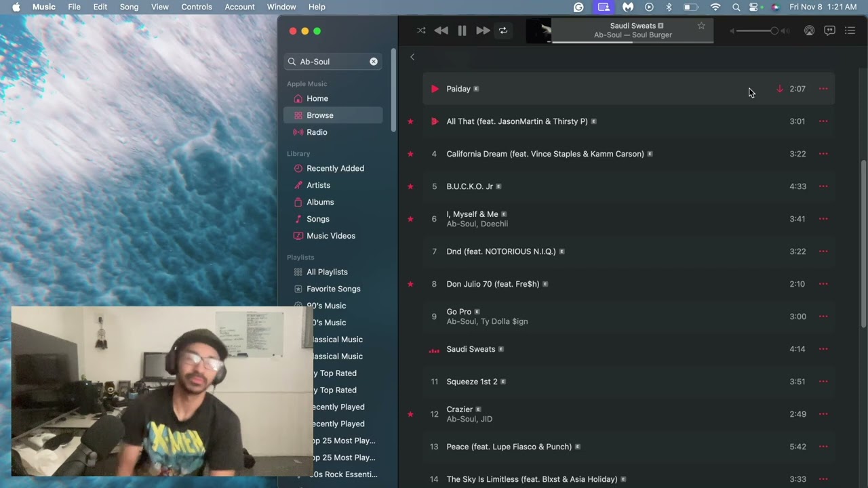The image size is (868, 488).
Task: Open more options for I, Myself & Me
Action: pos(823,219)
